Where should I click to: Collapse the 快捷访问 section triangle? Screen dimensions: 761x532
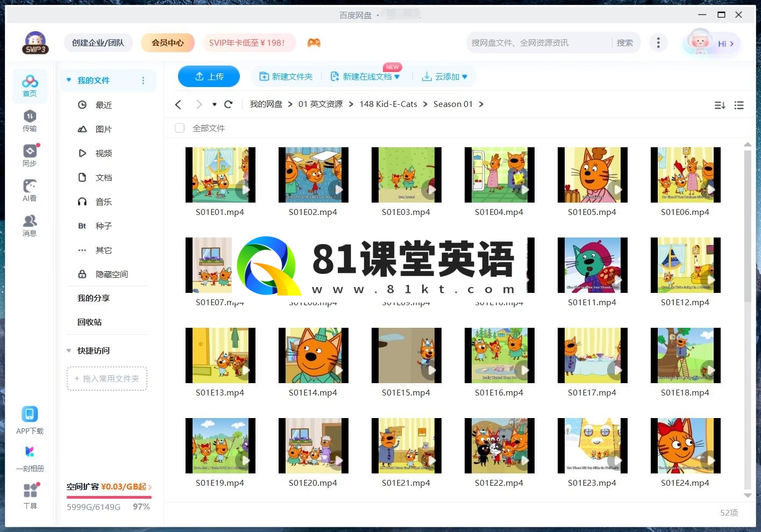[x=69, y=350]
